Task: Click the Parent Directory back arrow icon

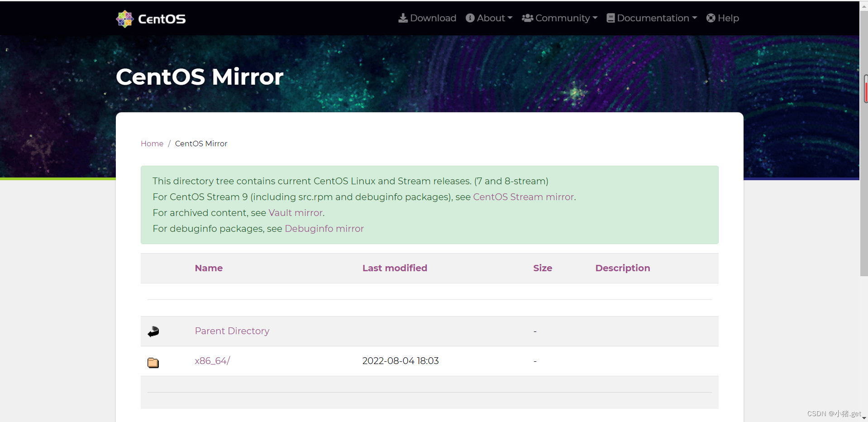Action: pyautogui.click(x=153, y=331)
